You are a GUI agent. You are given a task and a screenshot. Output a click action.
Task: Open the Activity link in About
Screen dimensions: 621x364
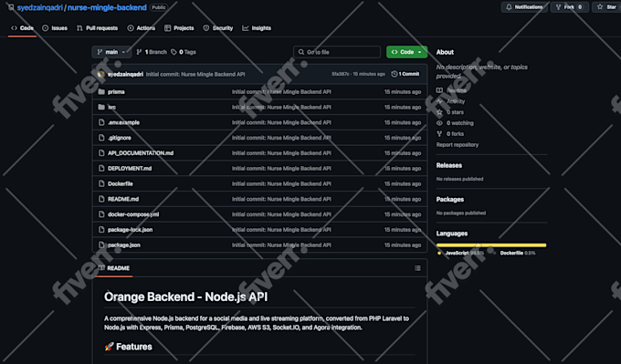(x=451, y=101)
